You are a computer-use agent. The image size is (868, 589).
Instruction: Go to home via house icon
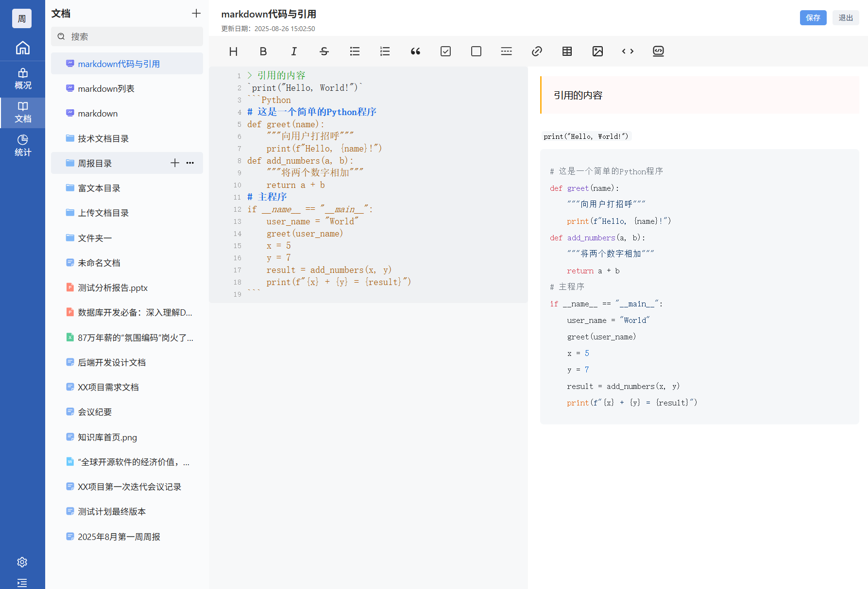coord(22,48)
